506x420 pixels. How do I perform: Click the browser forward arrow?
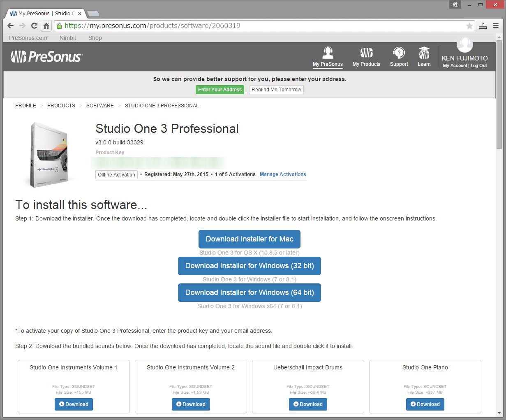pyautogui.click(x=22, y=26)
